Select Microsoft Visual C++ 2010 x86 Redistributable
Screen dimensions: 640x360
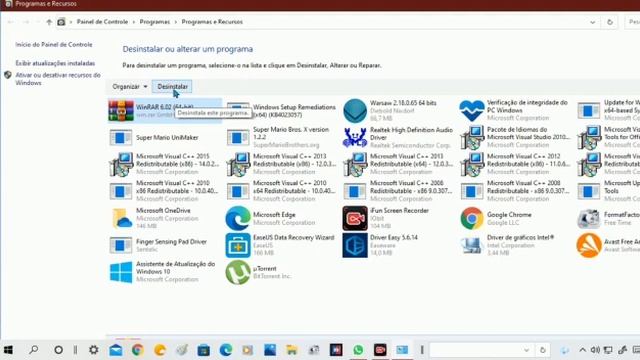pyautogui.click(x=165, y=191)
